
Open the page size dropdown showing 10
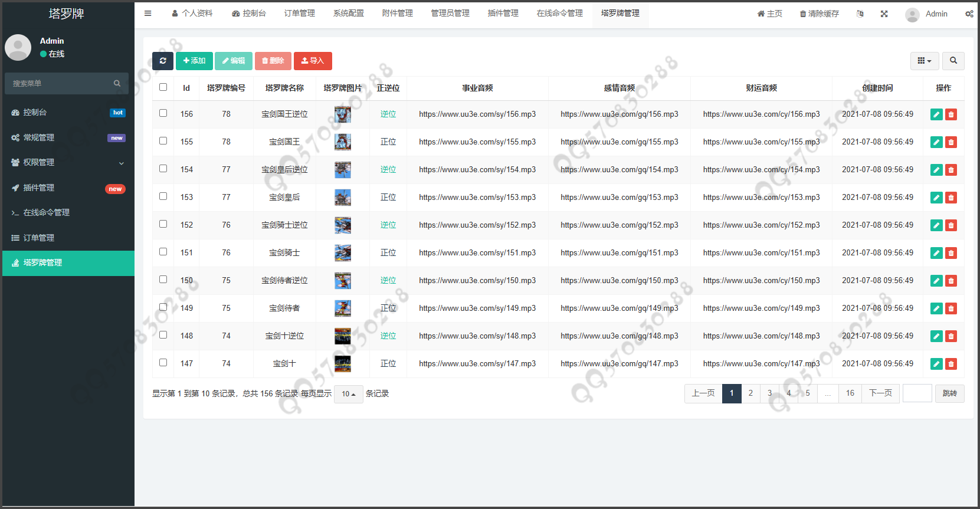(x=348, y=394)
